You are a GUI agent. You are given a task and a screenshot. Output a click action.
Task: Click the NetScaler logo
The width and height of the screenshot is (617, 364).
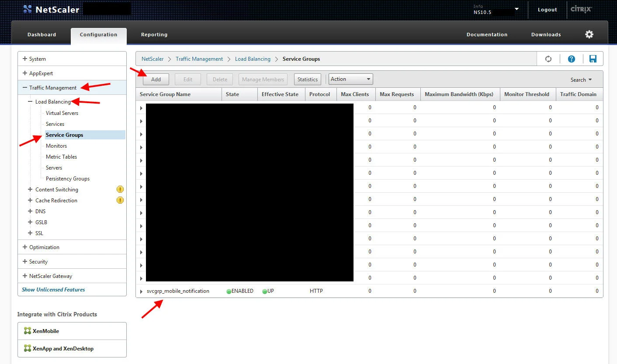tap(51, 9)
